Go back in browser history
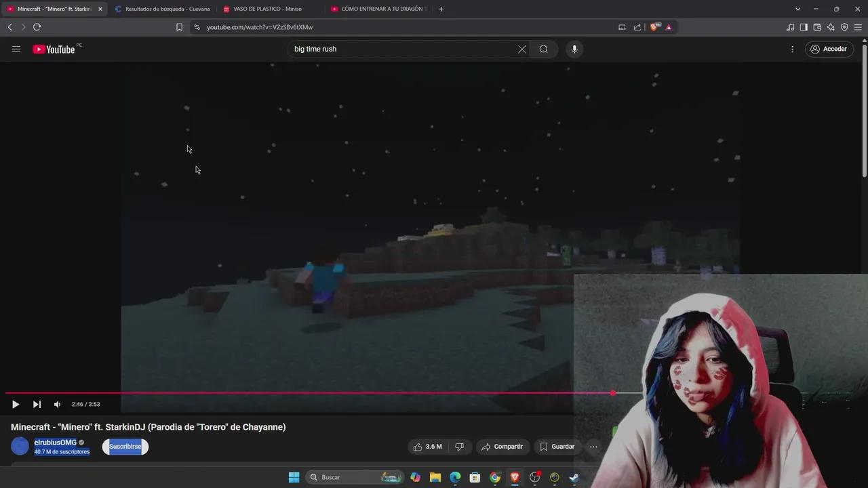The width and height of the screenshot is (868, 488). 9,27
